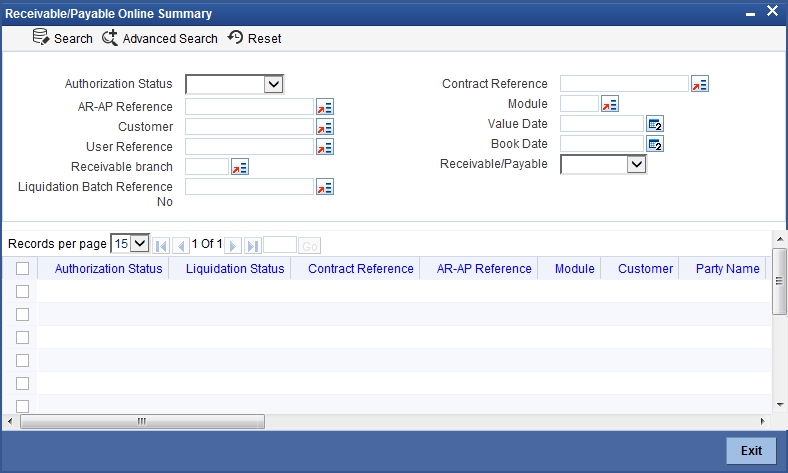Go to previous page of records
788x473 pixels.
181,246
